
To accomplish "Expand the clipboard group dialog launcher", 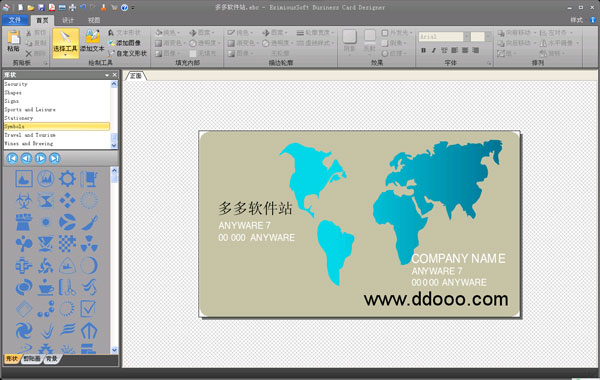I will [x=46, y=63].
